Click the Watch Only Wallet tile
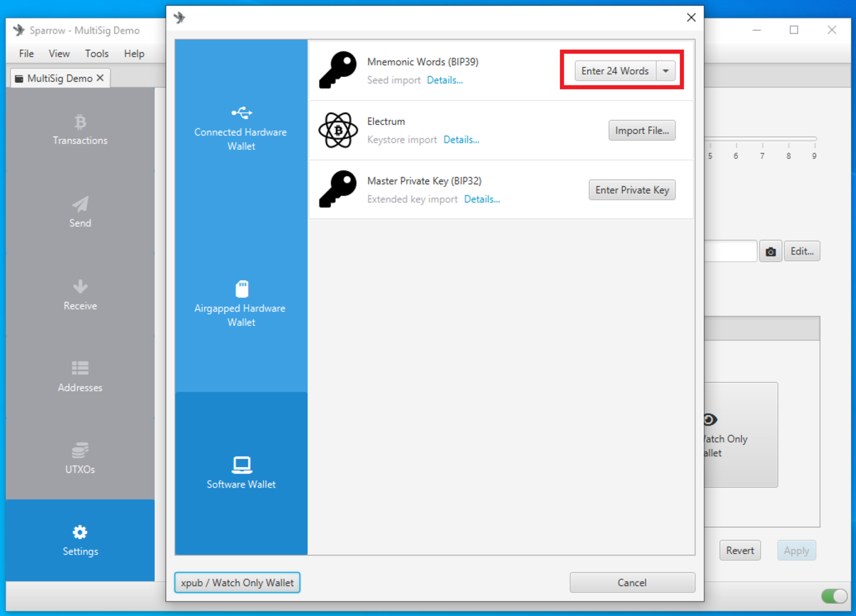 pyautogui.click(x=740, y=435)
